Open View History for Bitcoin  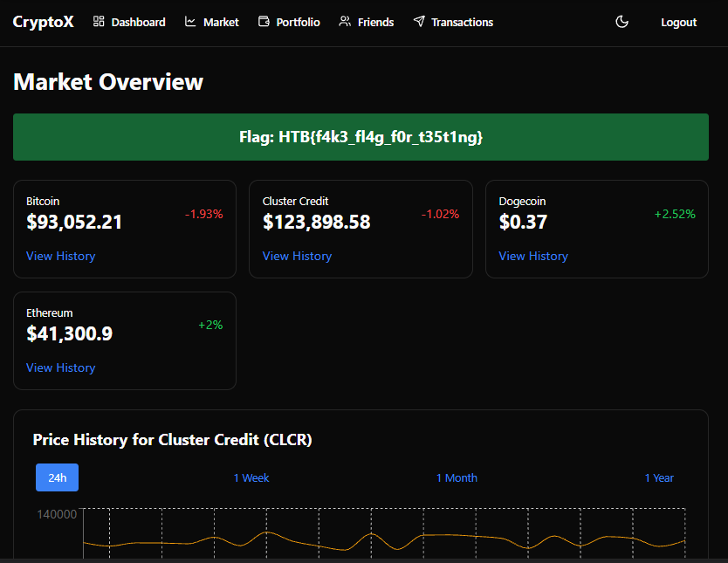60,256
